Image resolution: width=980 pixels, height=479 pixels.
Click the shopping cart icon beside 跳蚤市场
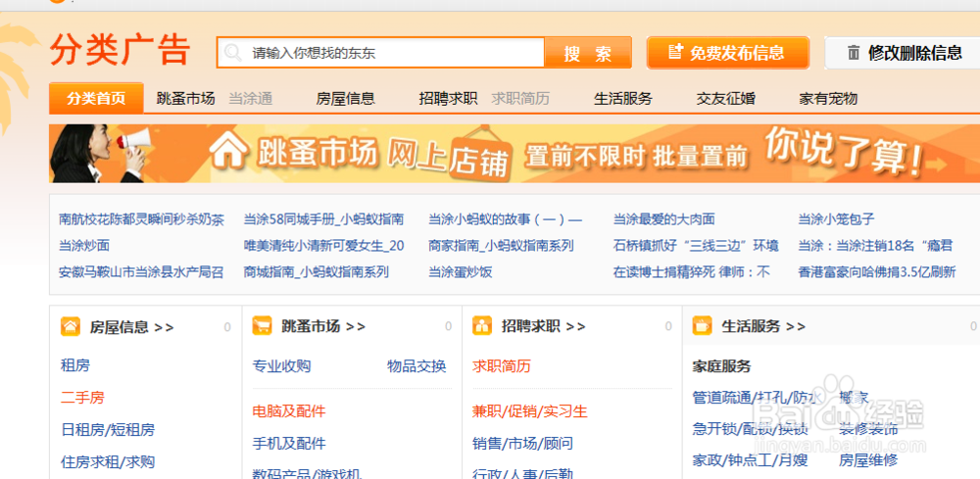click(x=262, y=326)
